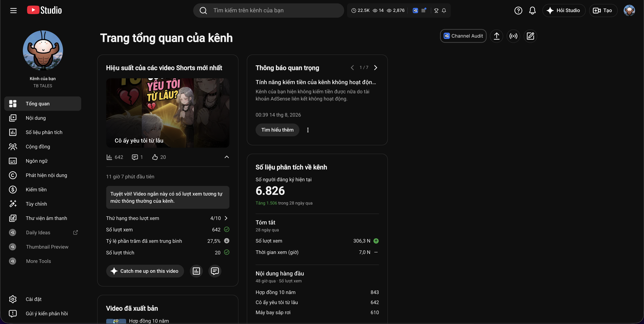Click the Thời gian xem value 7,0 N
The image size is (644, 324).
tap(364, 252)
